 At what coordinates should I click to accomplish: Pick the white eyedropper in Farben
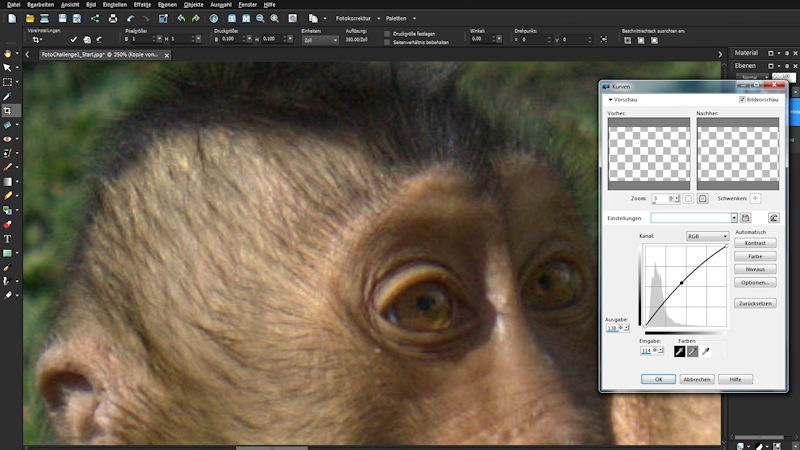tap(708, 352)
